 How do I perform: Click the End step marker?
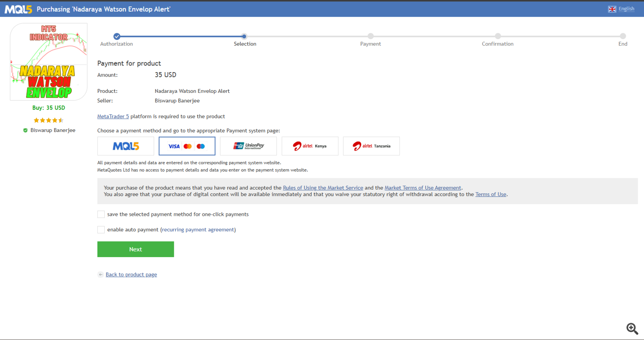pyautogui.click(x=623, y=37)
